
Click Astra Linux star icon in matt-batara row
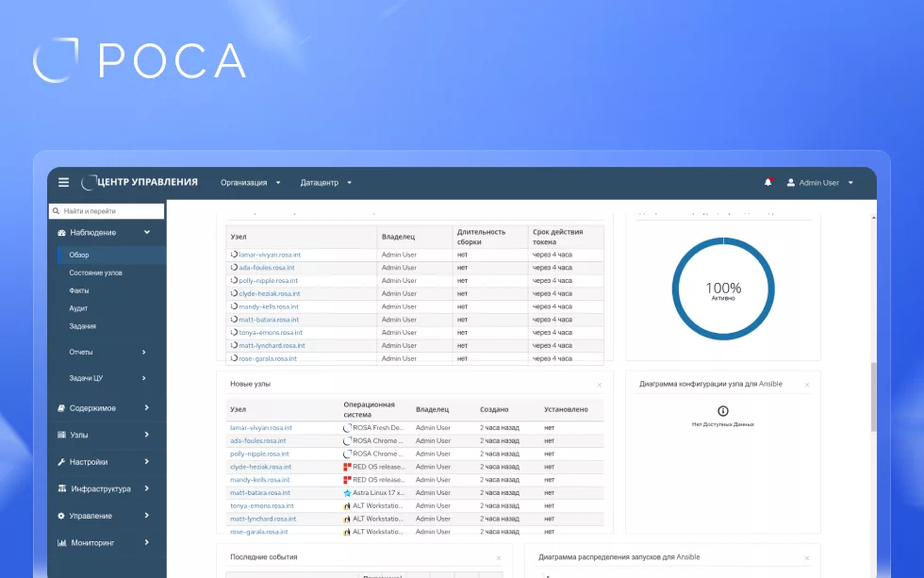(x=347, y=492)
